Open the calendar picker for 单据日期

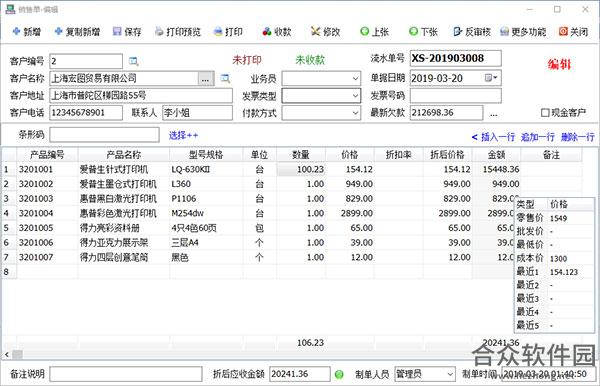tap(491, 78)
